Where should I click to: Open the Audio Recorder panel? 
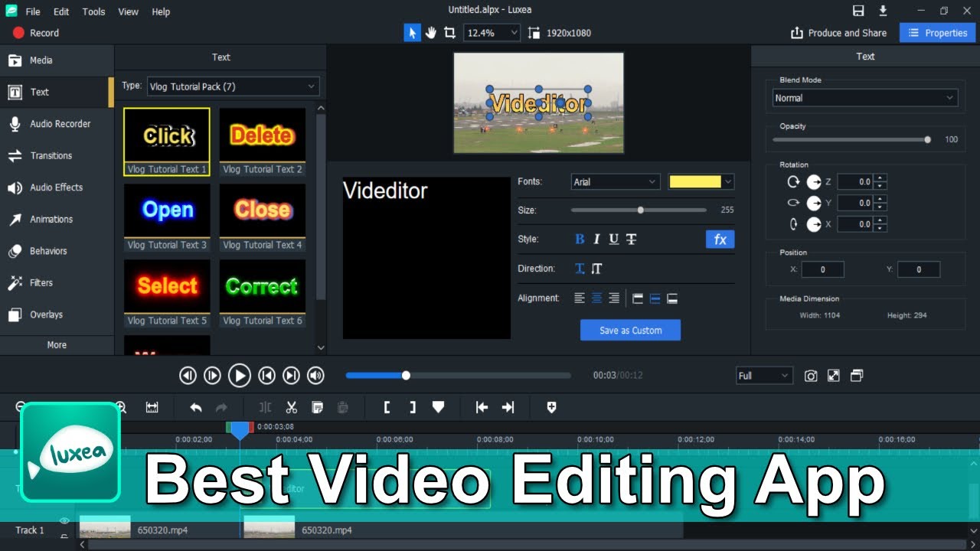(x=57, y=124)
